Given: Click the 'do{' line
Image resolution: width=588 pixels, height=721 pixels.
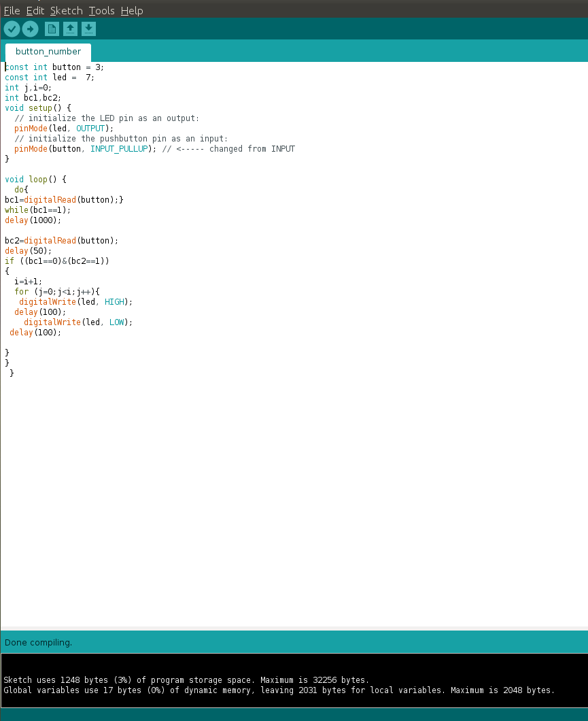Looking at the screenshot, I should pos(21,190).
